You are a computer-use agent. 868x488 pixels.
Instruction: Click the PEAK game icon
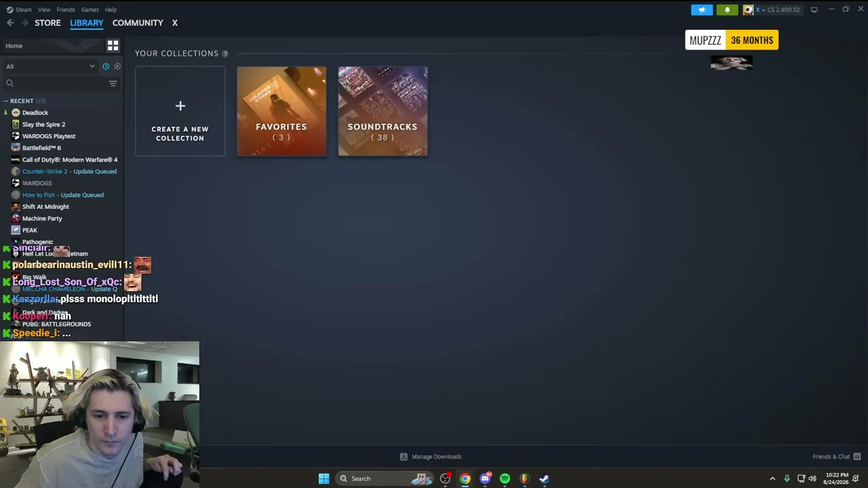pyautogui.click(x=16, y=230)
